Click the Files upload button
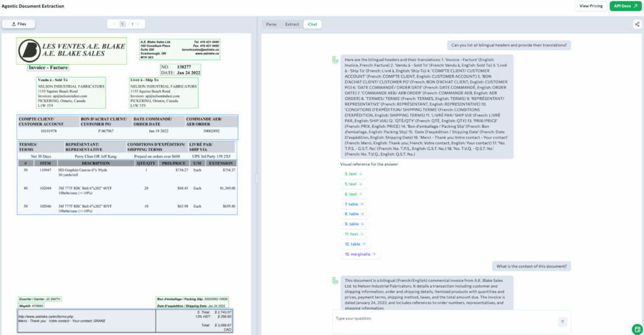Image resolution: width=644 pixels, height=335 pixels. (18, 24)
